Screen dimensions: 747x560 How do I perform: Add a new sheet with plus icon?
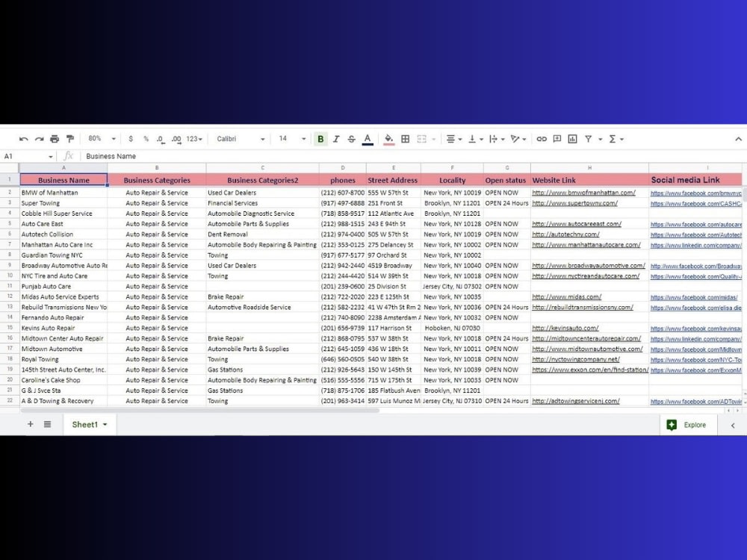(30, 424)
